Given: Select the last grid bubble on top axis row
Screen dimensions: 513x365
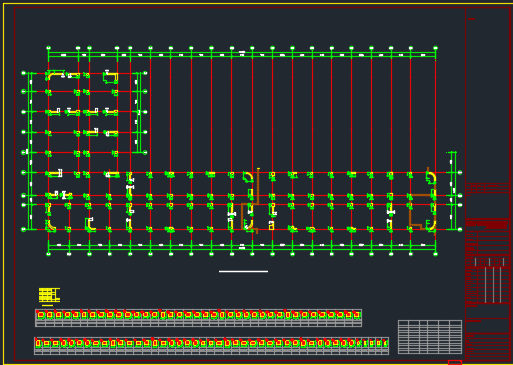Looking at the screenshot, I should pyautogui.click(x=435, y=48).
